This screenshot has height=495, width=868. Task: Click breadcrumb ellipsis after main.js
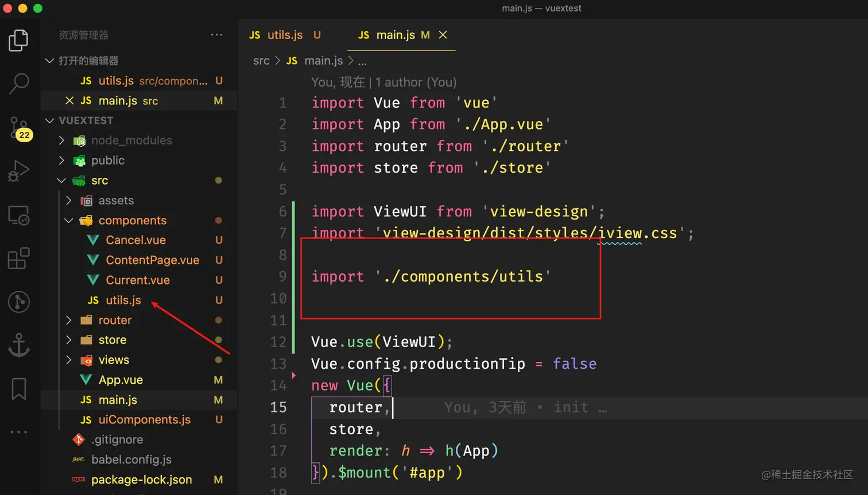[x=362, y=61]
